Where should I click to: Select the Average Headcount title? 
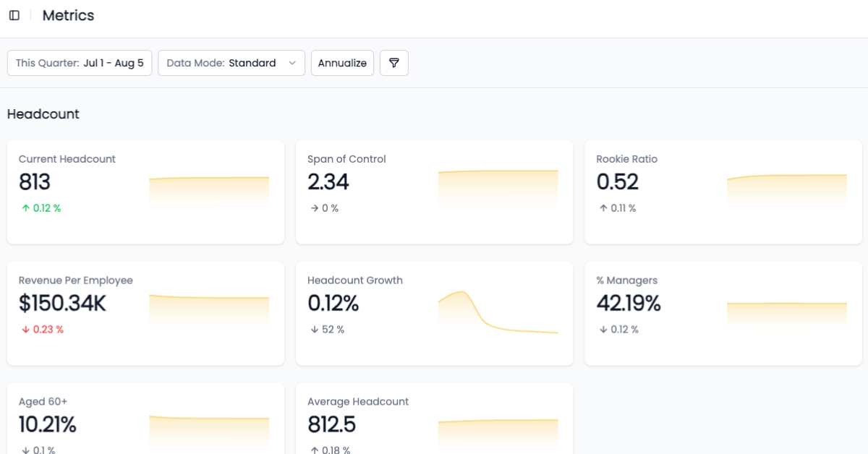[358, 402]
